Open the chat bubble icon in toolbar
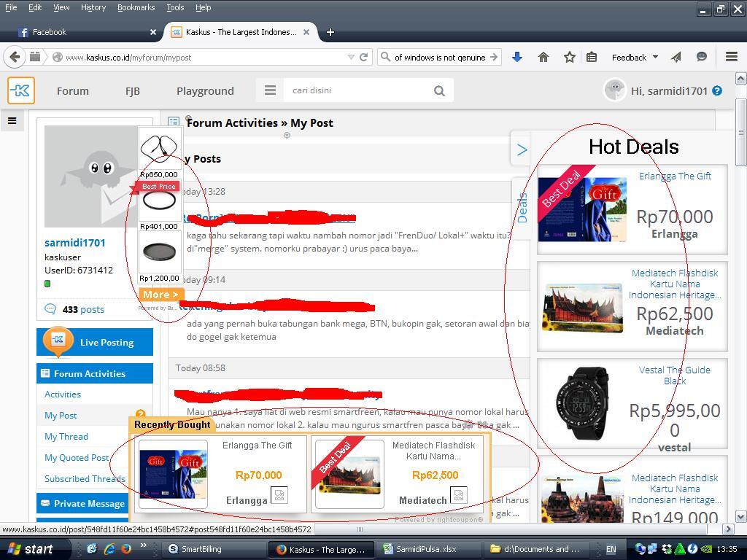The image size is (747, 560). (x=701, y=57)
